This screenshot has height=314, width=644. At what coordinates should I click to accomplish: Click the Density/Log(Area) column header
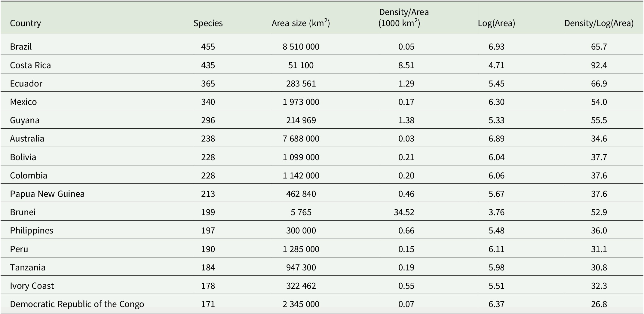599,23
